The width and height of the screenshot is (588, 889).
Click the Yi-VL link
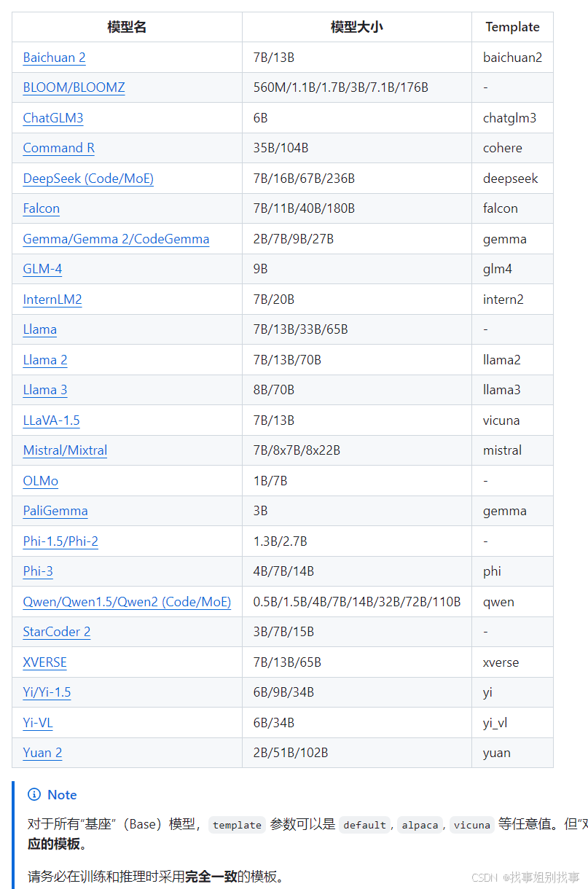tap(38, 723)
